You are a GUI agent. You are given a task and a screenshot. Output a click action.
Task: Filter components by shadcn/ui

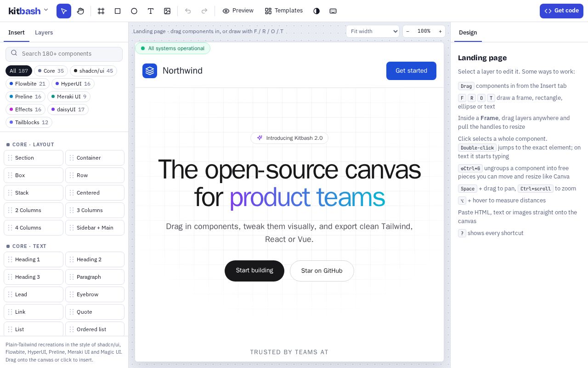[x=93, y=71]
